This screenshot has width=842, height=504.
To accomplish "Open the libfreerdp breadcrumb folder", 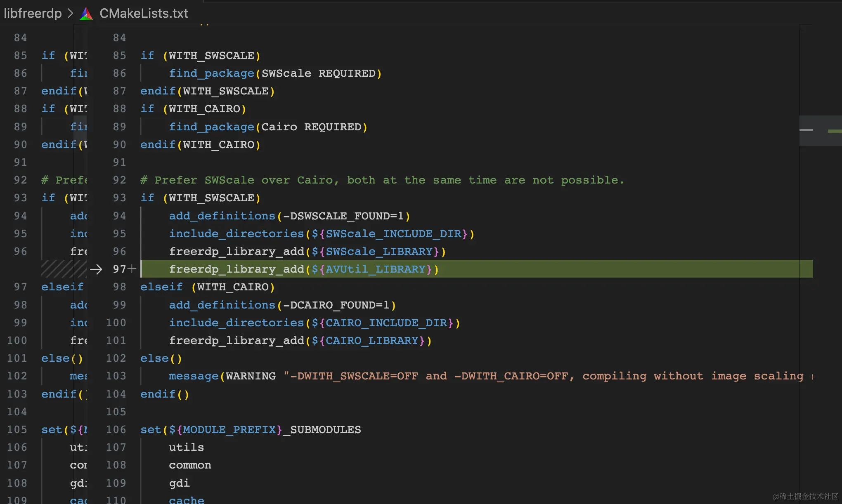I will (33, 14).
